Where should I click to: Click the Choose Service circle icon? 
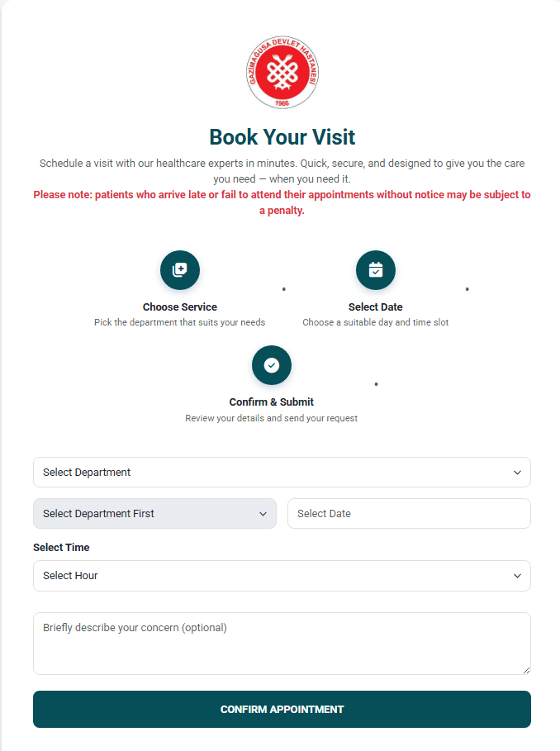(x=180, y=270)
